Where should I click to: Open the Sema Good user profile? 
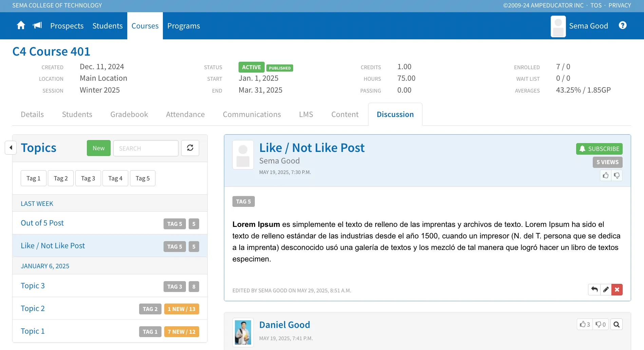tap(580, 26)
